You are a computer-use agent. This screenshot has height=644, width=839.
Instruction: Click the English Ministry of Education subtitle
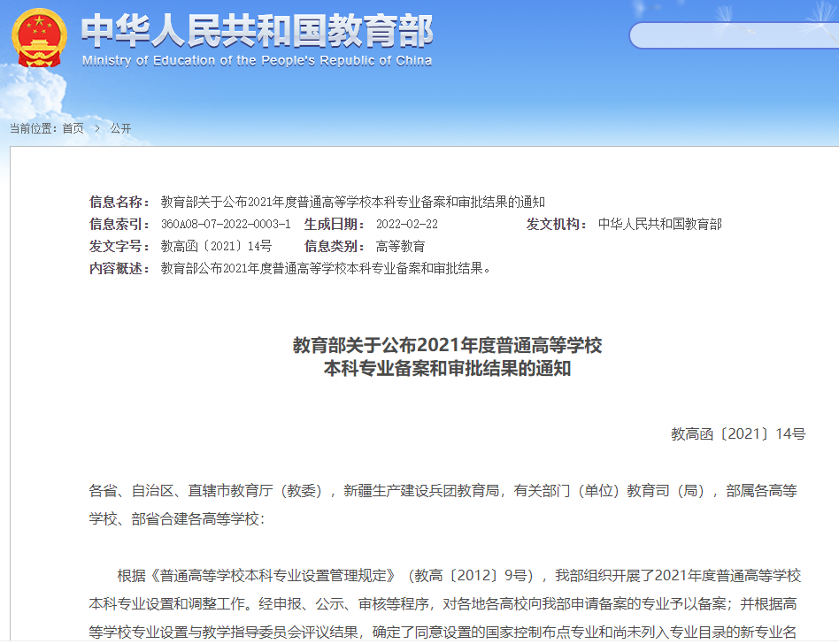click(x=257, y=60)
